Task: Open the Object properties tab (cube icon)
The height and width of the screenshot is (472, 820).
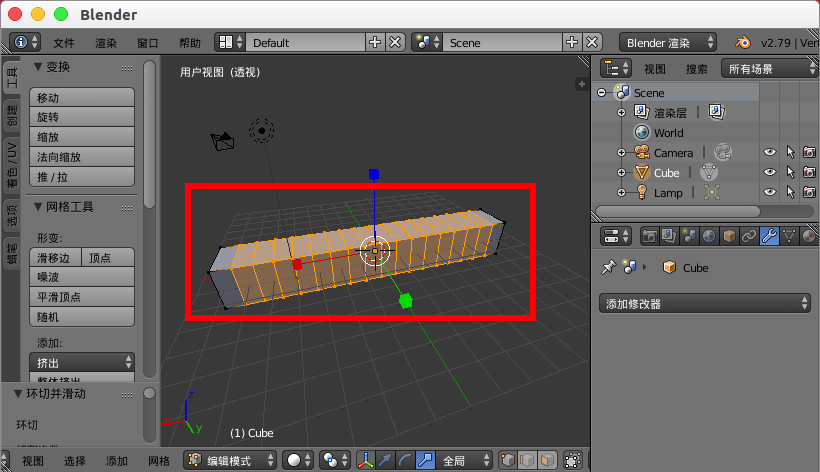Action: coord(728,236)
